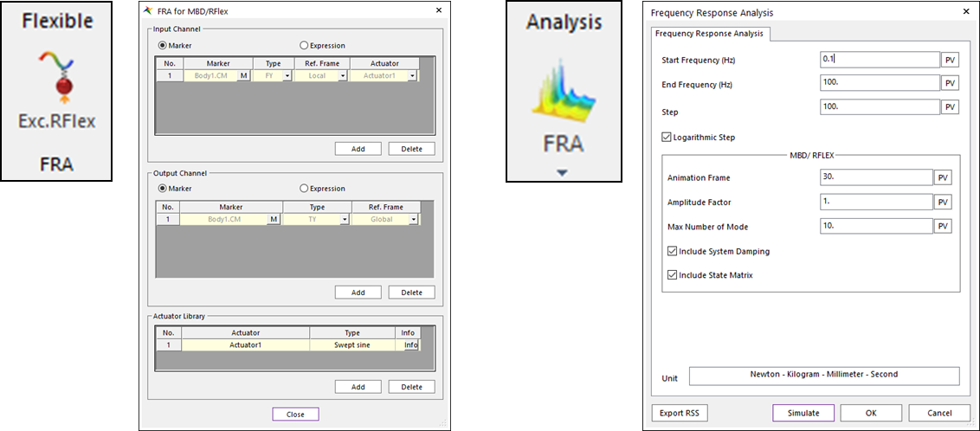This screenshot has height=431, width=980.
Task: Open the Local Ref. Frame dropdown
Action: (x=343, y=75)
